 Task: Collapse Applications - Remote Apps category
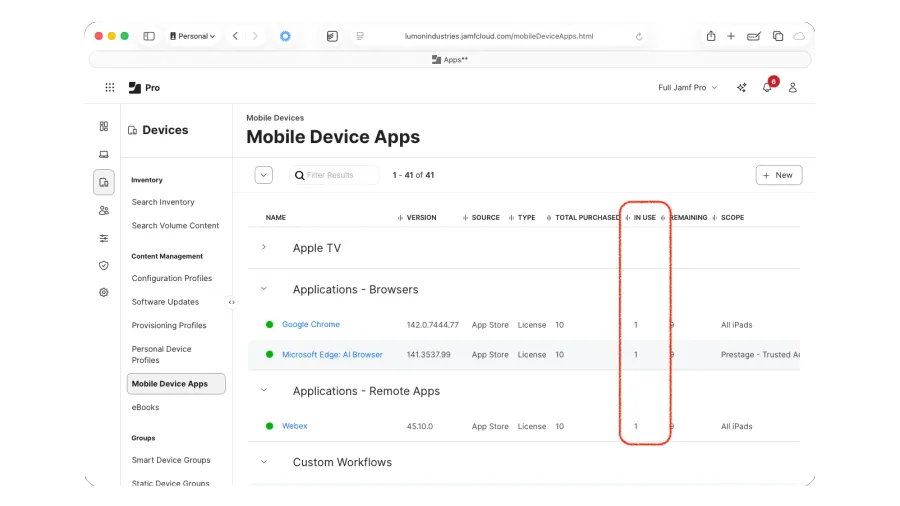[x=263, y=390]
